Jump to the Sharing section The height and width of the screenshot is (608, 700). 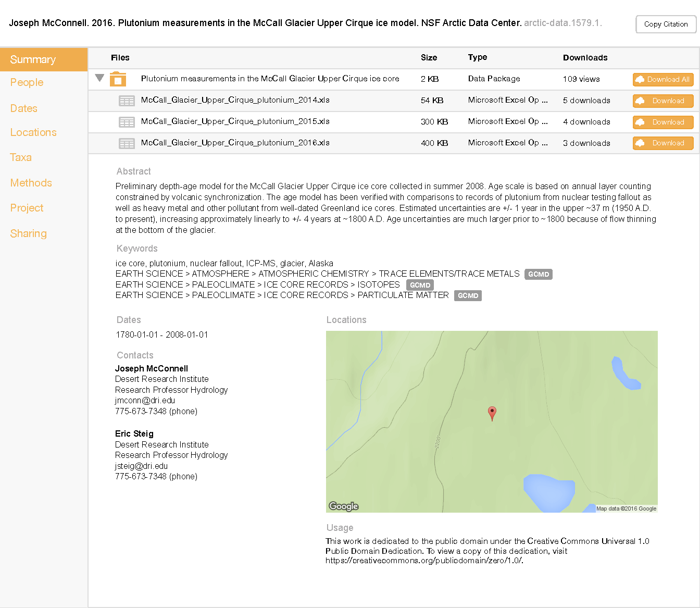tap(28, 233)
